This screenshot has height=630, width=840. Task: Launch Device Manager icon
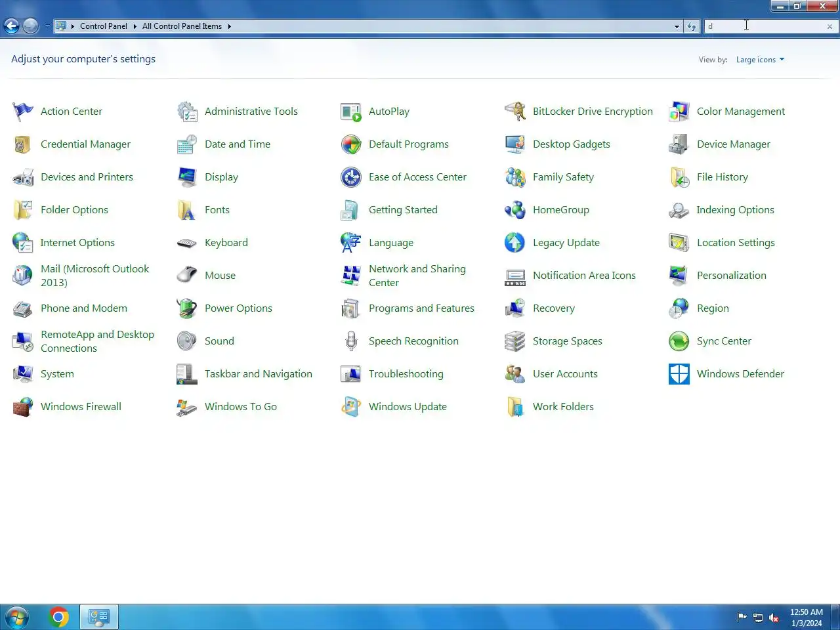coord(679,144)
